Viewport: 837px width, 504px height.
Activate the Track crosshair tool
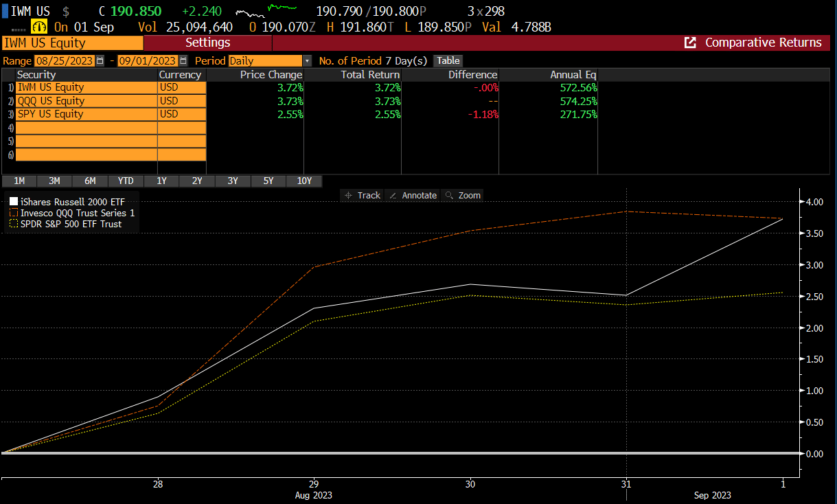tap(363, 195)
